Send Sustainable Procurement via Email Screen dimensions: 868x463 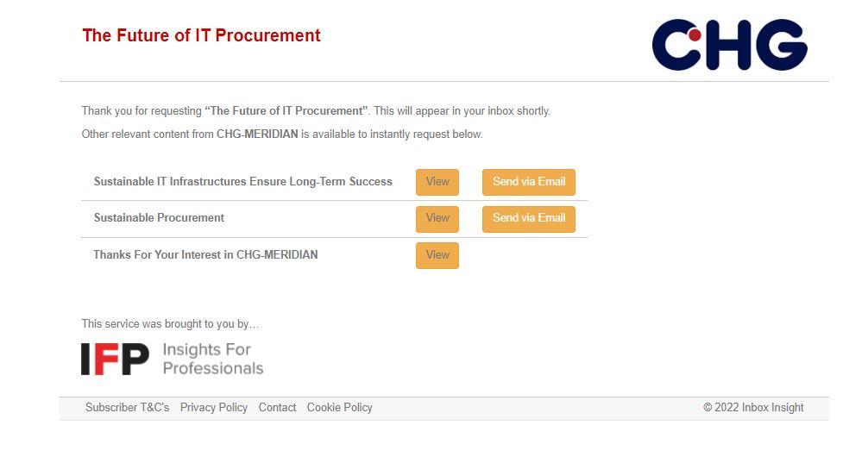point(529,218)
